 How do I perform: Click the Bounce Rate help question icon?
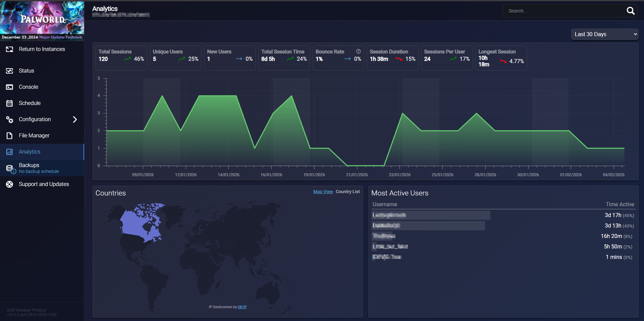(x=358, y=51)
